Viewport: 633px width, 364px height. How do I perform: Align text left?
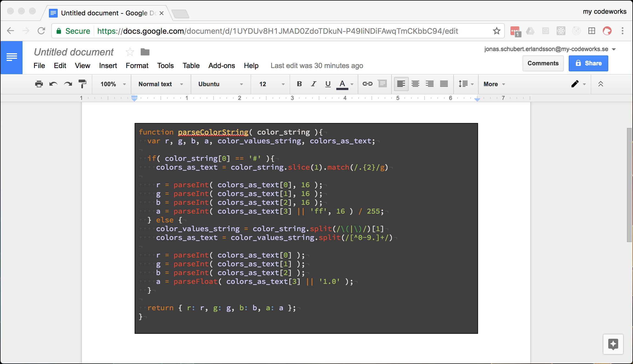tap(401, 84)
